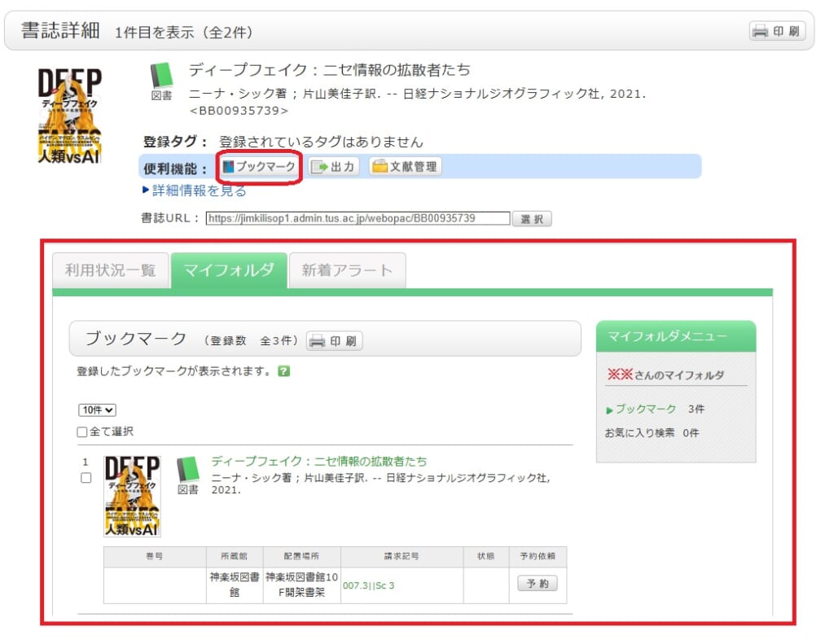Viewport: 834px width, 644px height.
Task: Check the checkbox for bookmark item 1
Action: 86,478
